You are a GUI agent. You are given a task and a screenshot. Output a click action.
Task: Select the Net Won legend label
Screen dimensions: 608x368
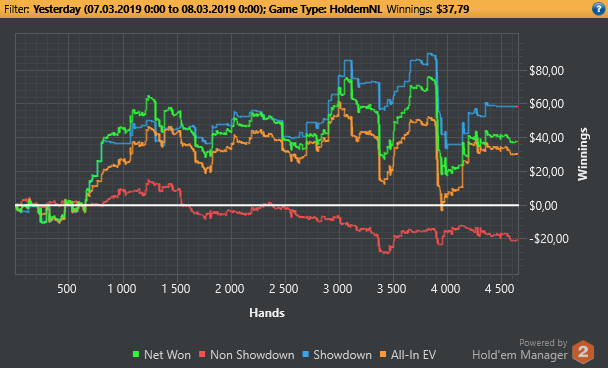point(167,355)
